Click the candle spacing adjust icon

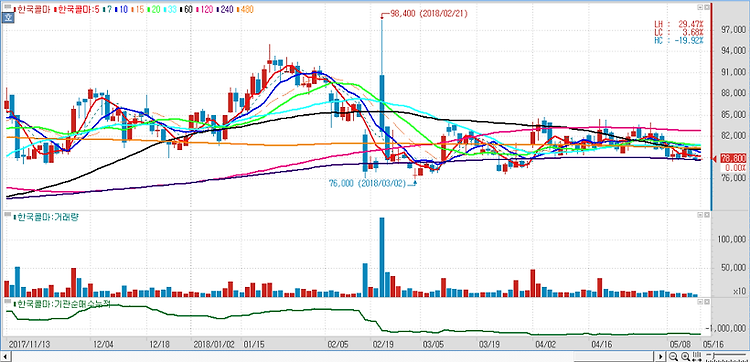[697, 356]
